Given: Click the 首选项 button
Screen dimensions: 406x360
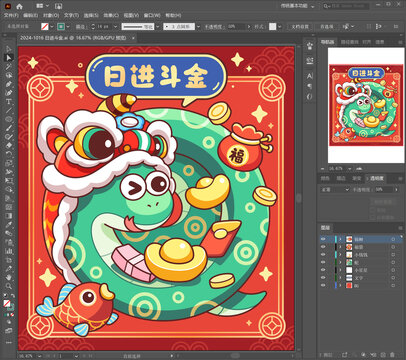Looking at the screenshot, I should click(327, 27).
